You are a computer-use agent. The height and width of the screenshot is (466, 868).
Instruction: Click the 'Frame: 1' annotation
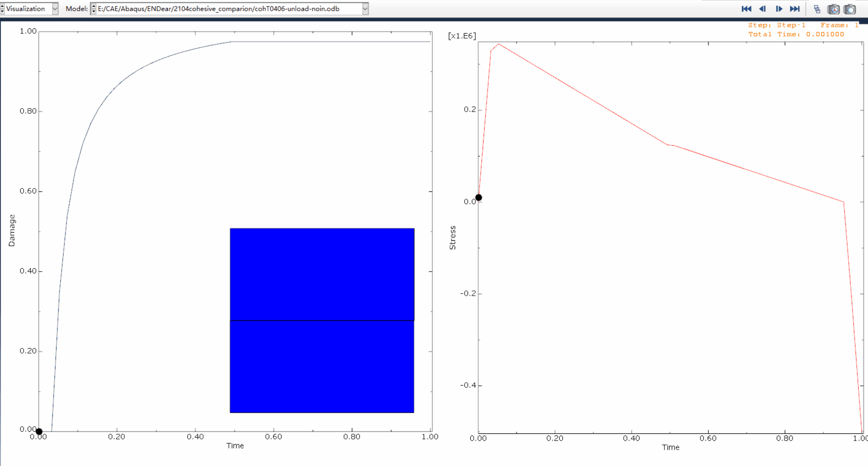[x=839, y=25]
